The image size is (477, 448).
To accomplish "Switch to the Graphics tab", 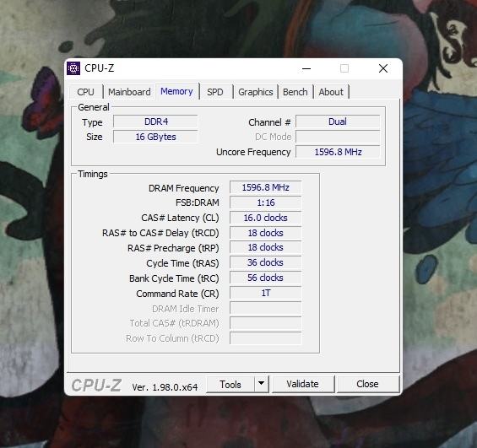I will coord(256,92).
